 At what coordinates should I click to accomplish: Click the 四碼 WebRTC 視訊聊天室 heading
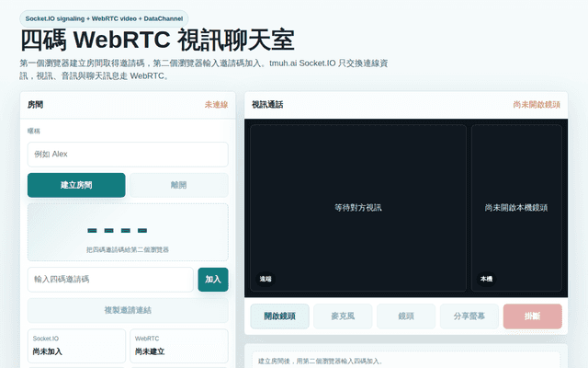point(157,40)
